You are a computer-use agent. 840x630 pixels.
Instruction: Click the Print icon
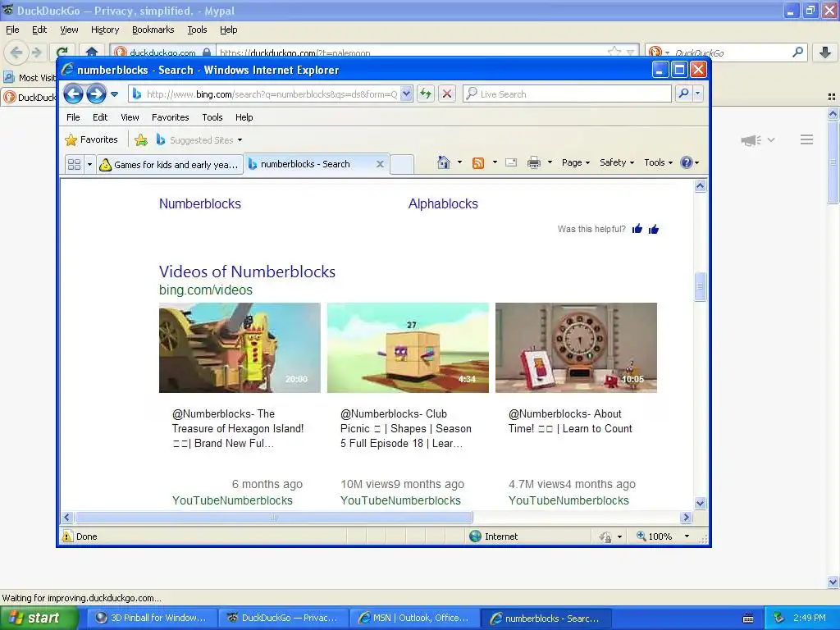533,162
